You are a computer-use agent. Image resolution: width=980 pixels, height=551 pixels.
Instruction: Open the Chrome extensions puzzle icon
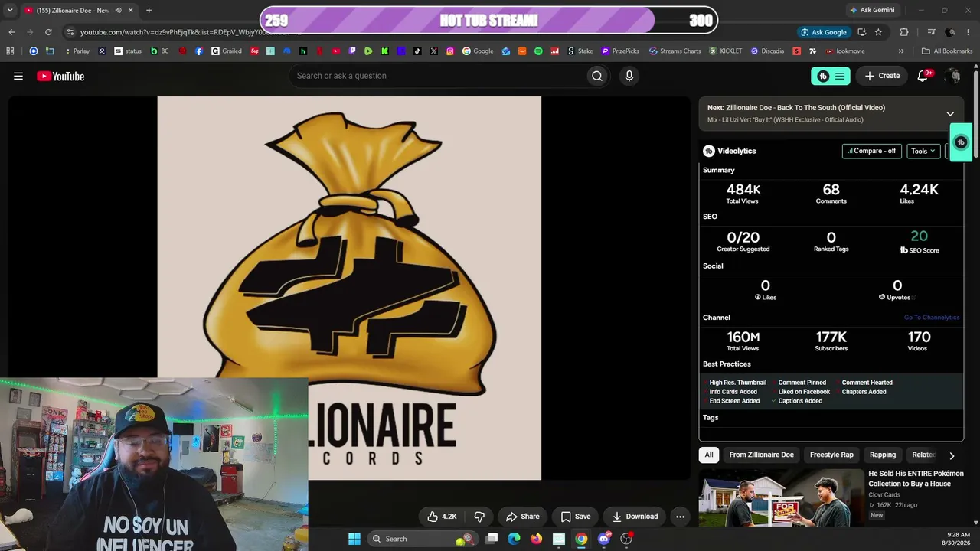click(904, 32)
